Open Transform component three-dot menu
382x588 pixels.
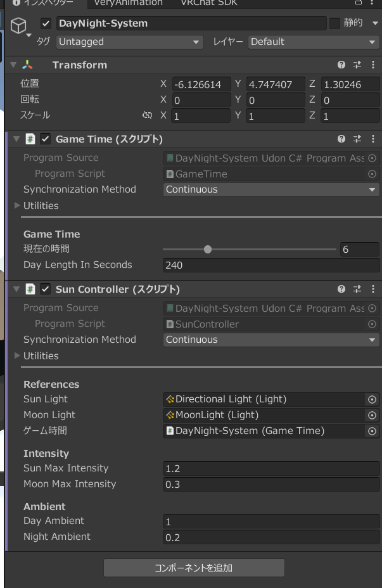tap(372, 65)
